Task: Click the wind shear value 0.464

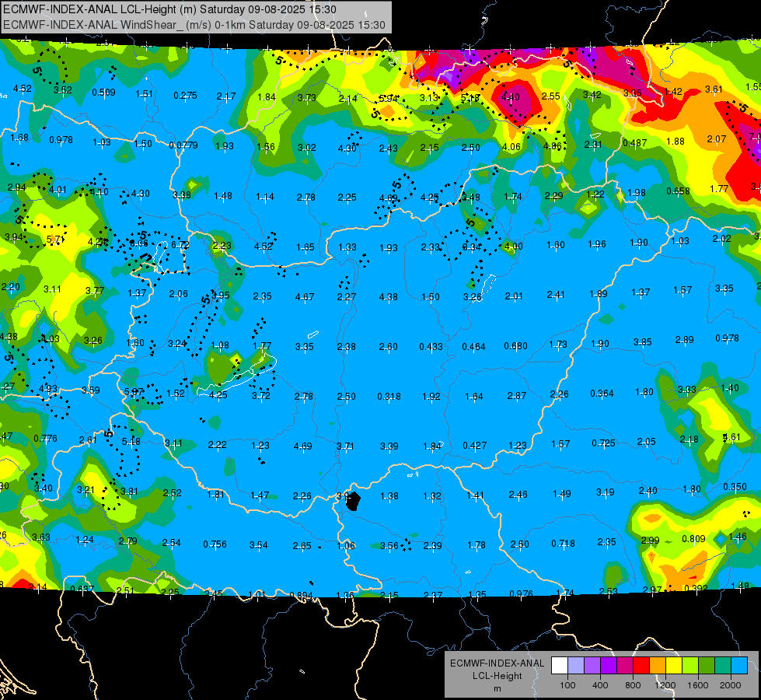Action: pos(473,346)
